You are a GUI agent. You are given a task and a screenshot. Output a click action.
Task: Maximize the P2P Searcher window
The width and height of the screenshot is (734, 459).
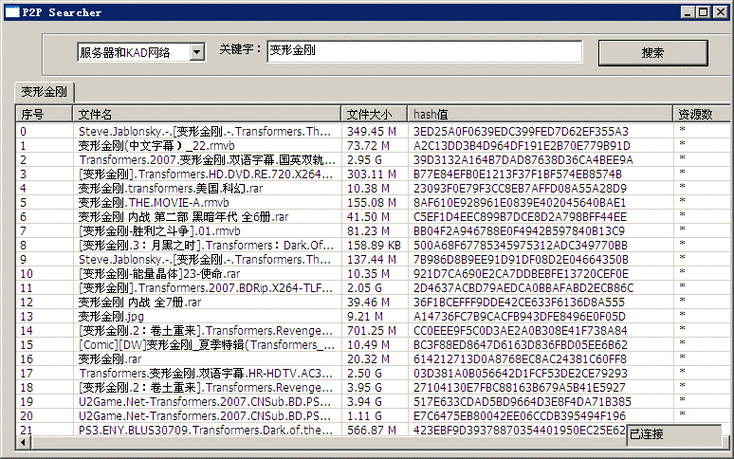pos(703,12)
